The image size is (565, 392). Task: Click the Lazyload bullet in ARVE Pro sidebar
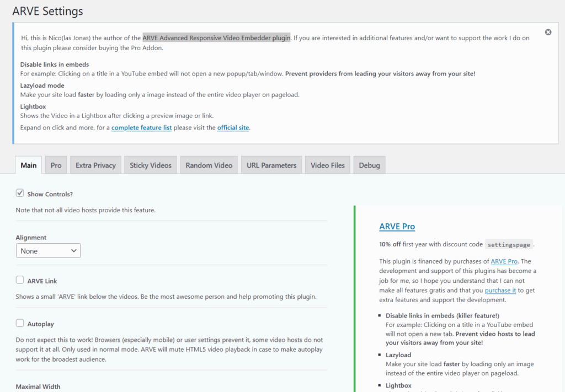coord(398,355)
